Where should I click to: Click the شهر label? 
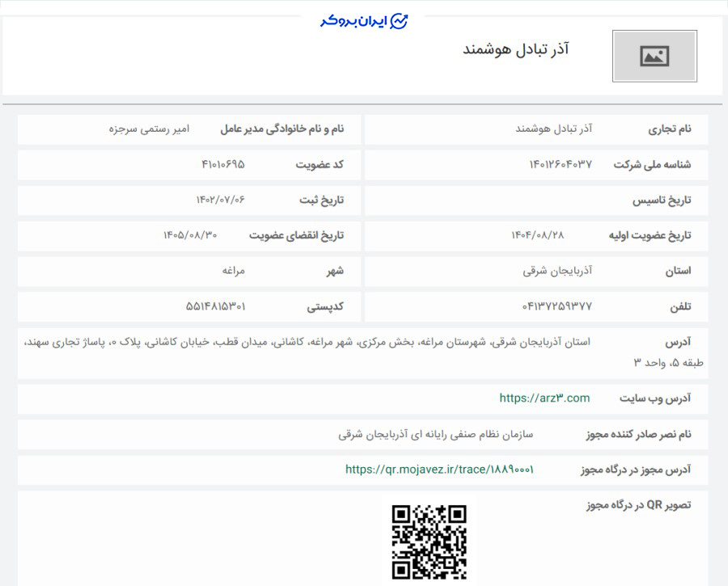(x=335, y=271)
